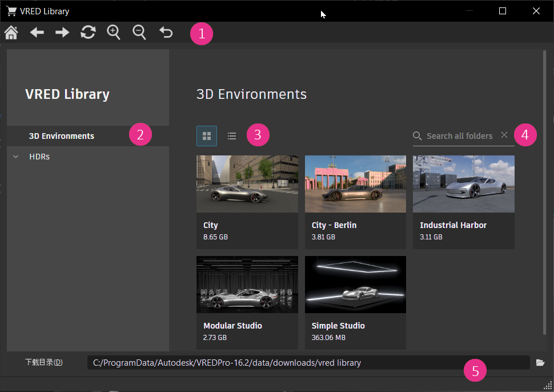The height and width of the screenshot is (392, 554).
Task: Click the 2.73 GB size label
Action: click(215, 338)
